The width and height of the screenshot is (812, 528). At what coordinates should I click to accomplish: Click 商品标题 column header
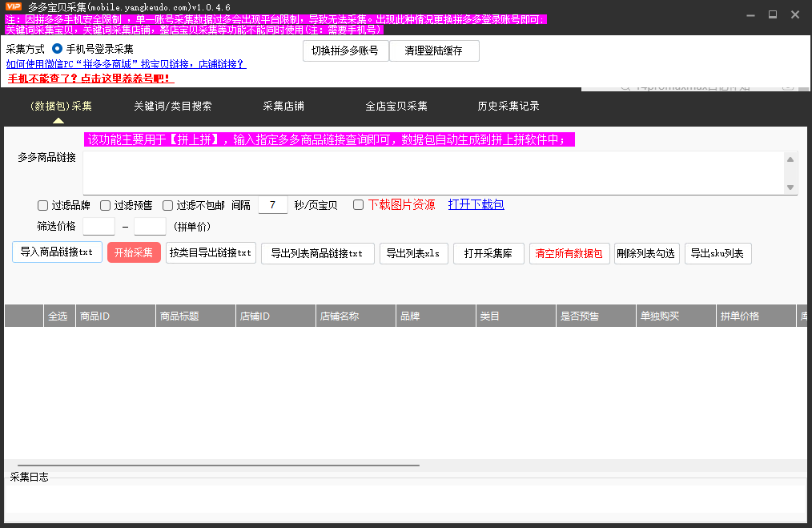pos(195,316)
